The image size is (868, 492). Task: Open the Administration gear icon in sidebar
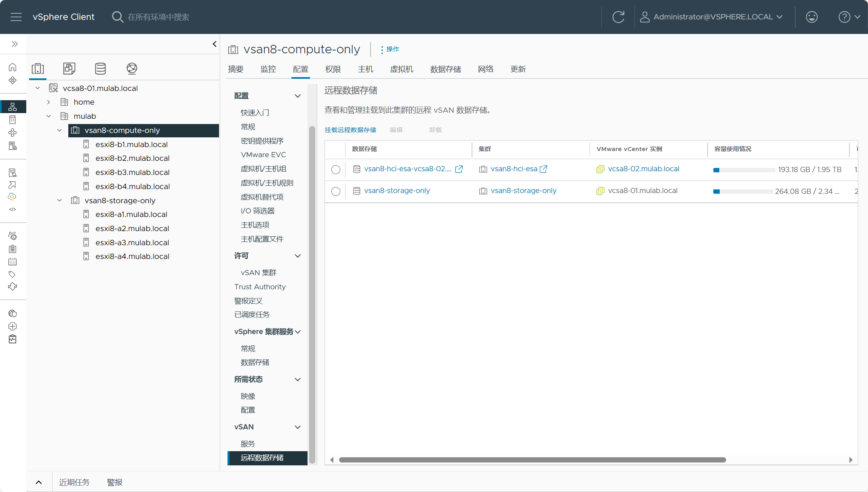tap(13, 236)
